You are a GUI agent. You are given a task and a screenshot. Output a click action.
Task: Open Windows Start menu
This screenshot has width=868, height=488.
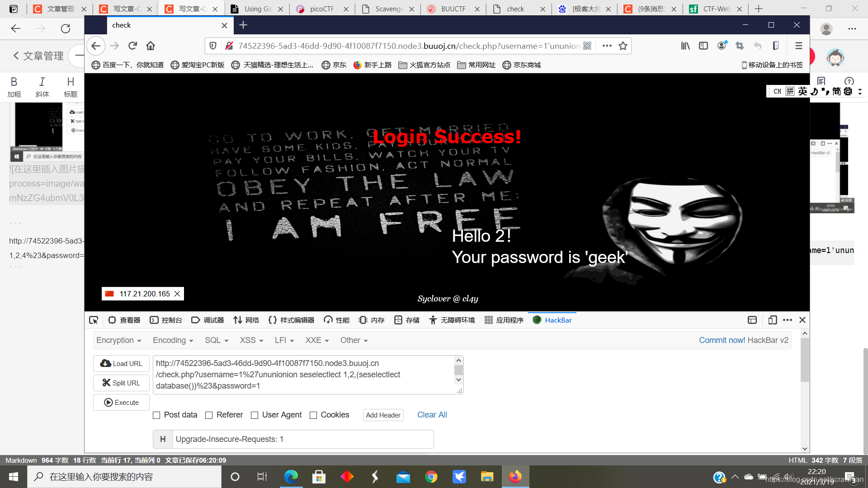(14, 477)
